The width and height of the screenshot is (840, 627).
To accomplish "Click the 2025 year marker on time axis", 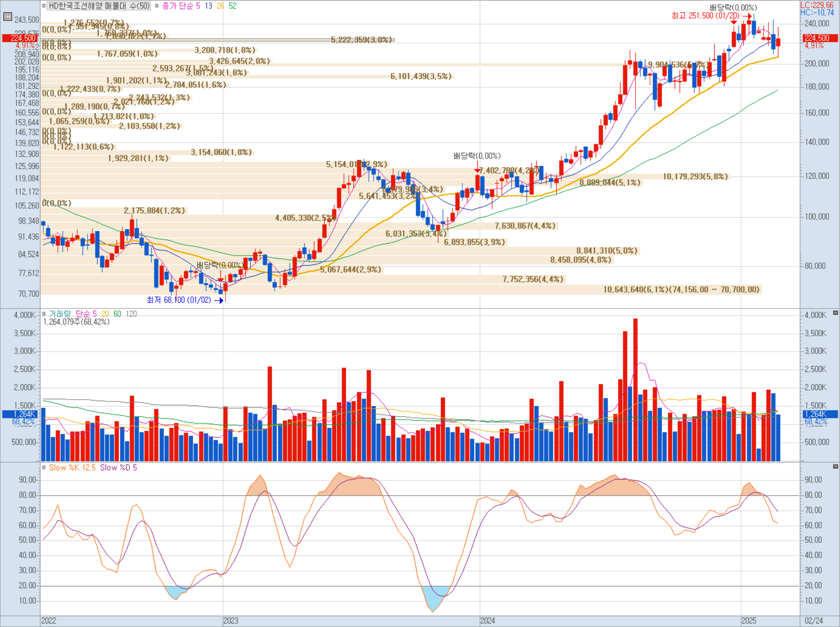I will point(749,621).
